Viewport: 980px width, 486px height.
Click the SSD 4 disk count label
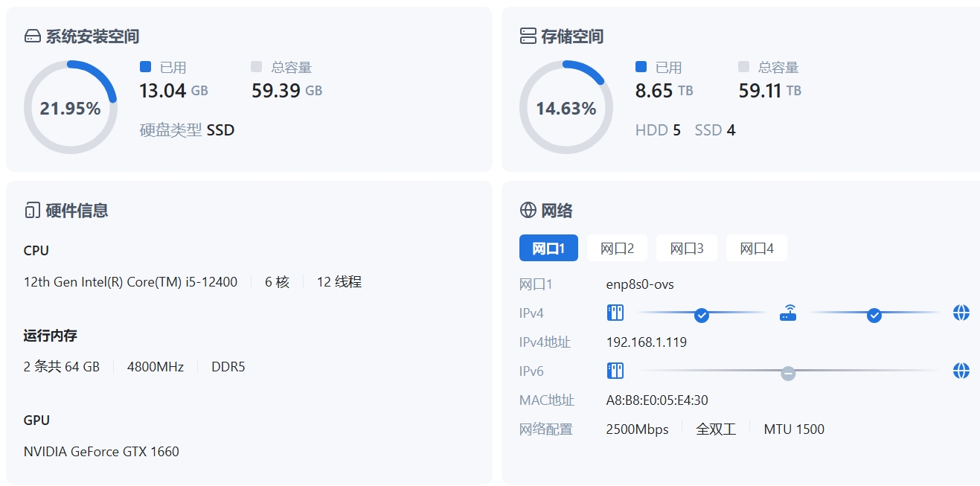(x=714, y=130)
